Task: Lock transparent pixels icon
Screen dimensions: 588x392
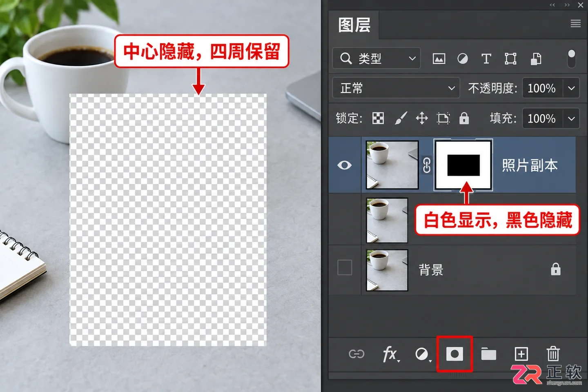Action: pos(378,118)
